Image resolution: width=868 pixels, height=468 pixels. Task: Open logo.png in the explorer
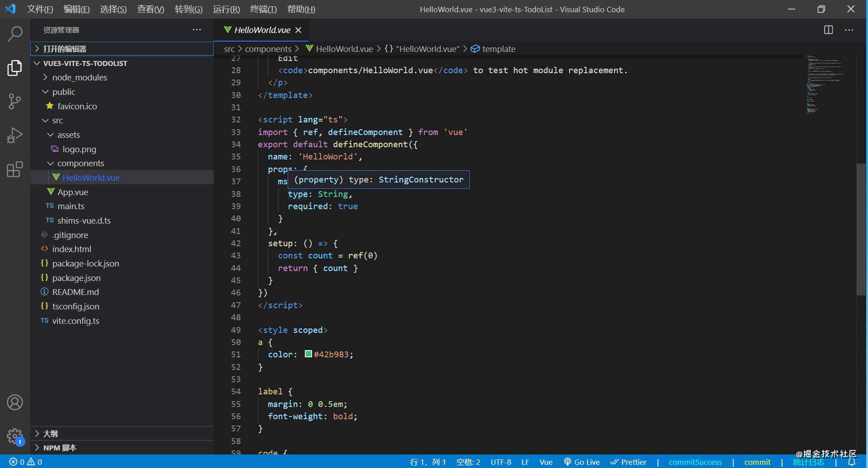pos(122,149)
